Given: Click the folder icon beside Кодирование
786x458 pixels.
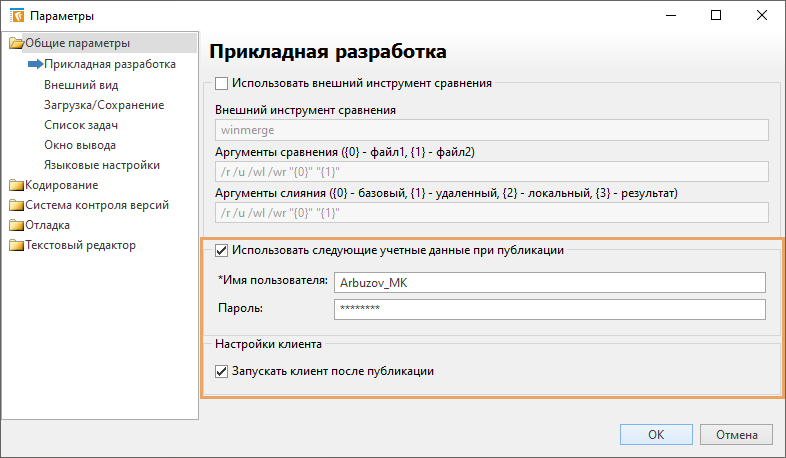Looking at the screenshot, I should click(x=16, y=185).
